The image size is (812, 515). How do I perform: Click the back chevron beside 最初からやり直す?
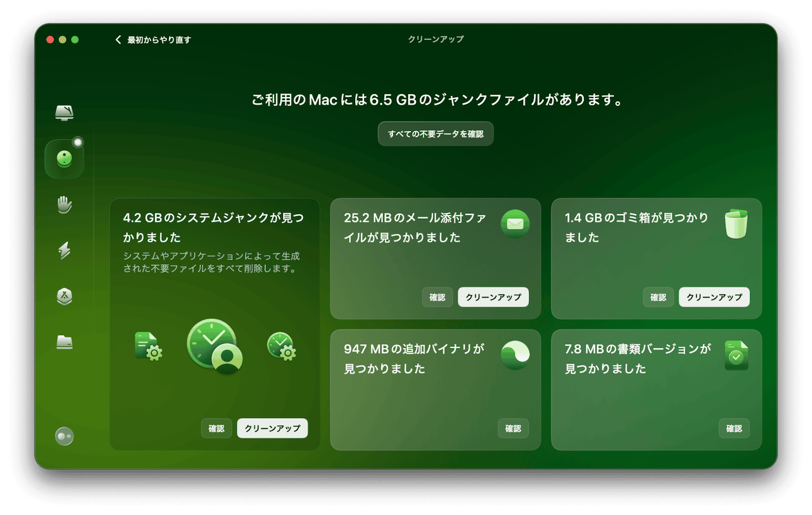(118, 40)
